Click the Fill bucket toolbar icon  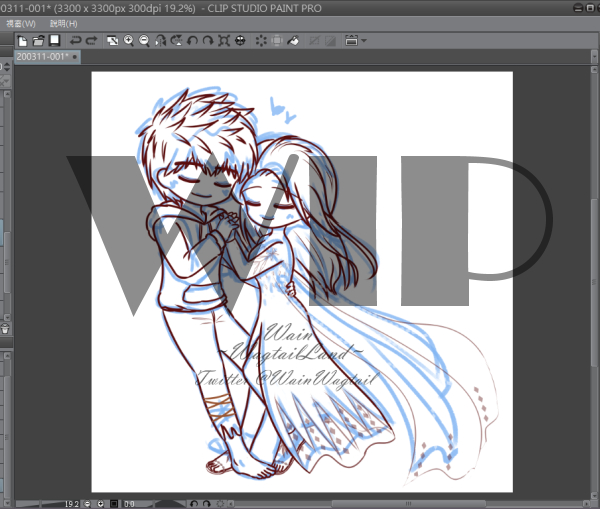coord(293,41)
